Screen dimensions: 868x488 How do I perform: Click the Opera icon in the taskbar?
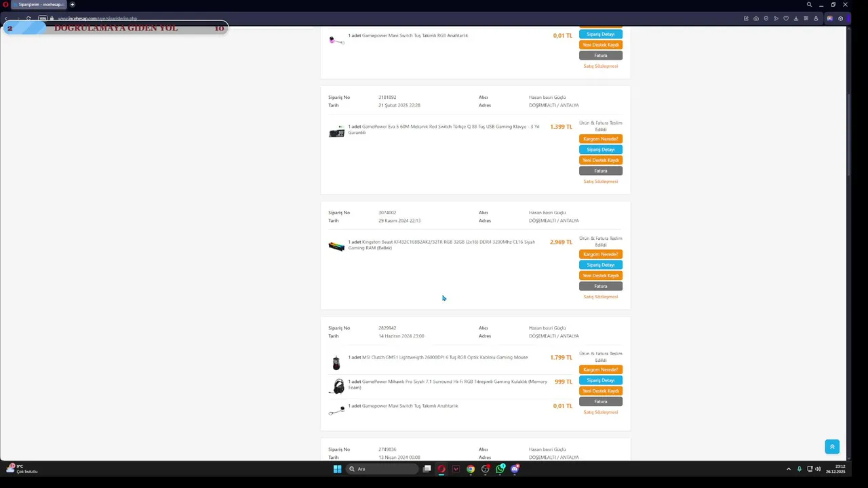click(441, 469)
